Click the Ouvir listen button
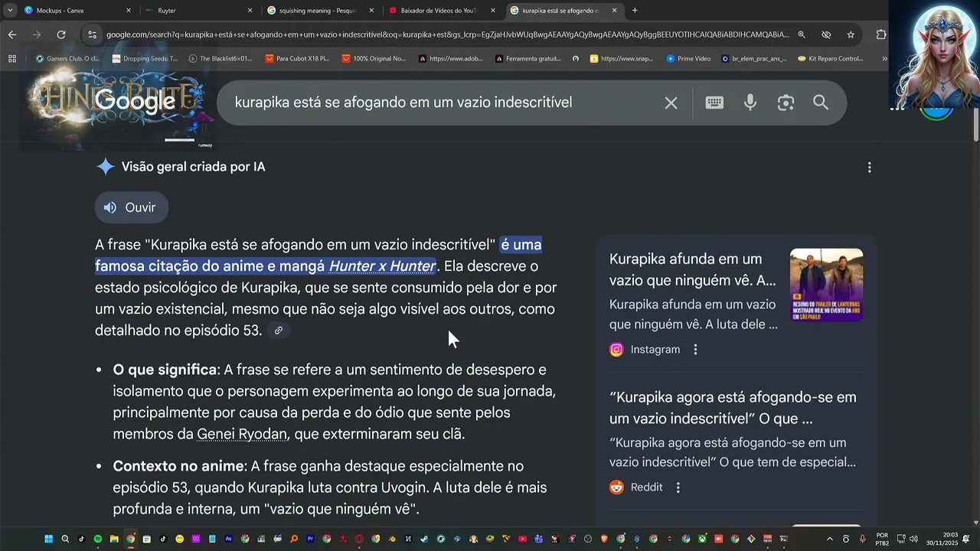 point(131,207)
